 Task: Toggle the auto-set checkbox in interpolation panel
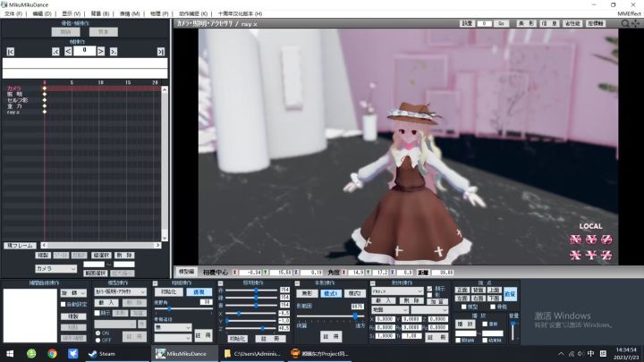[x=64, y=304]
